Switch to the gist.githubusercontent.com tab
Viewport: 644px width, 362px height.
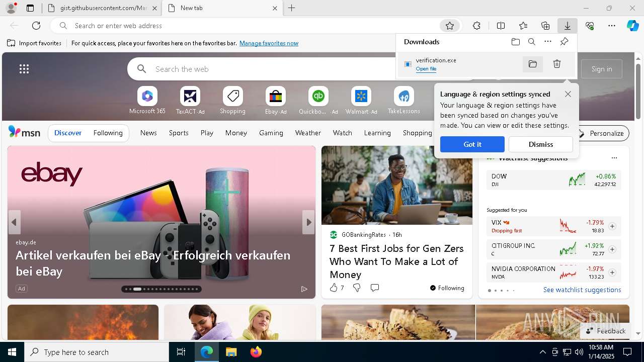click(103, 8)
